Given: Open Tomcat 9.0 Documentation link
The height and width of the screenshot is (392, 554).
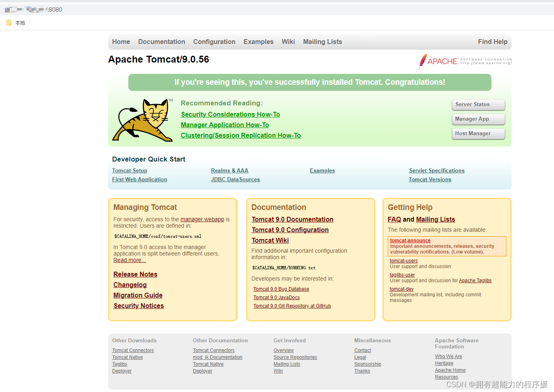Looking at the screenshot, I should coord(293,220).
